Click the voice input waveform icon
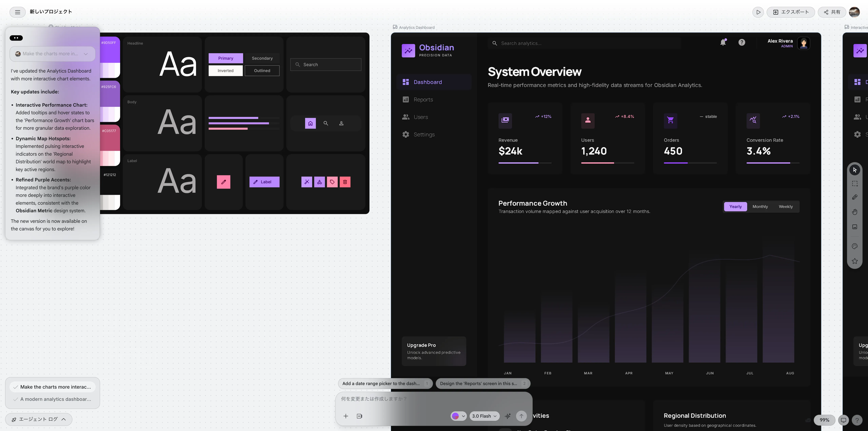Viewport: 868px width, 431px height. pos(507,416)
